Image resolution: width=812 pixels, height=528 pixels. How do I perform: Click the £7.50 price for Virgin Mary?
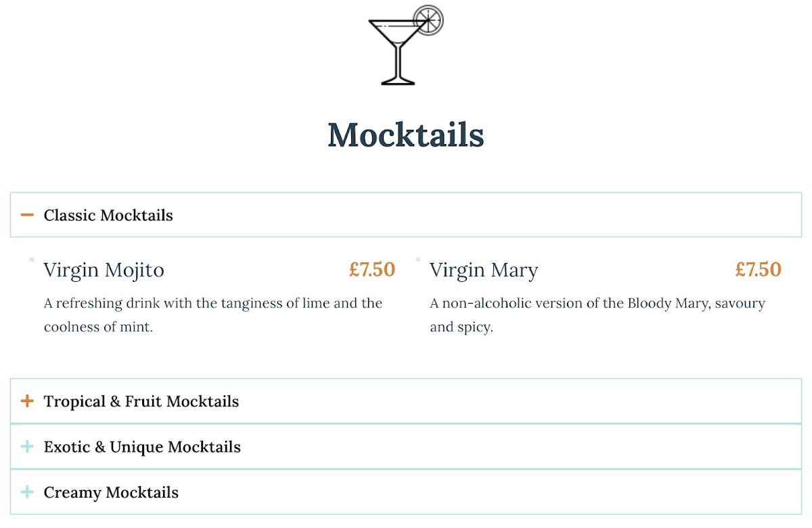758,269
